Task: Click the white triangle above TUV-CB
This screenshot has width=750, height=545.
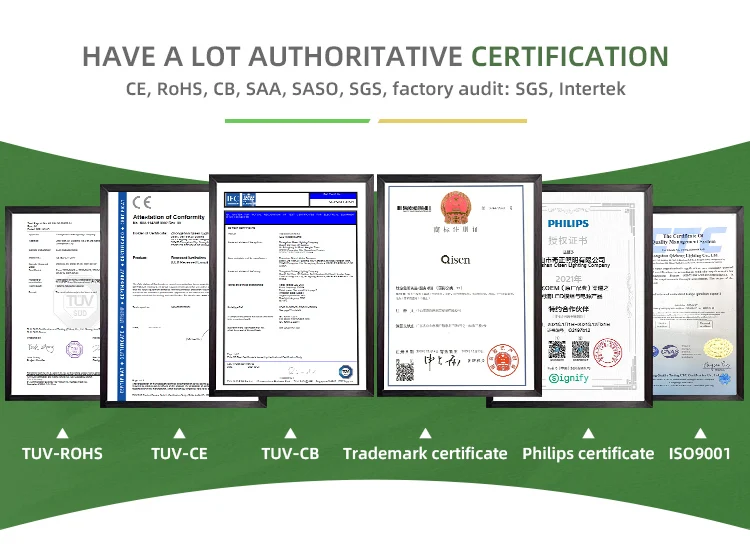Action: coord(290,434)
